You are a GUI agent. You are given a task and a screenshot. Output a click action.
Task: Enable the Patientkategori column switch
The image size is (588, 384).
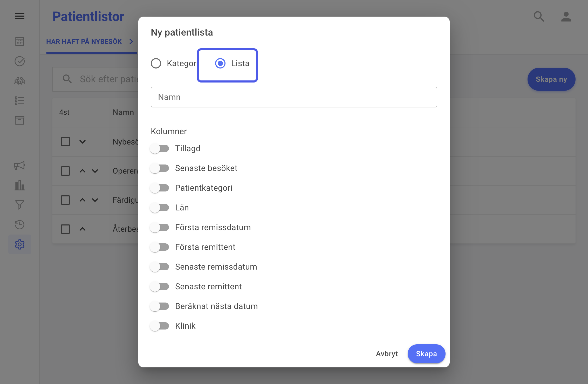coord(160,188)
